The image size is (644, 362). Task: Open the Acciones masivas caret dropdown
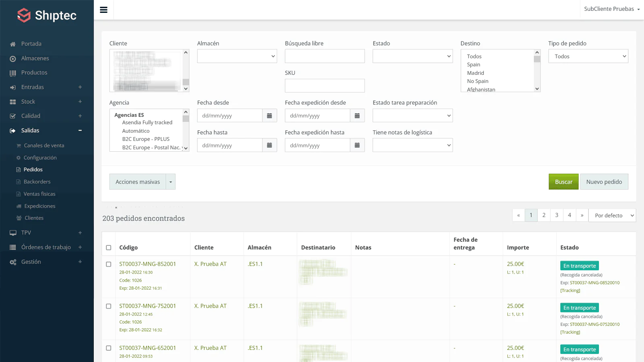click(171, 182)
